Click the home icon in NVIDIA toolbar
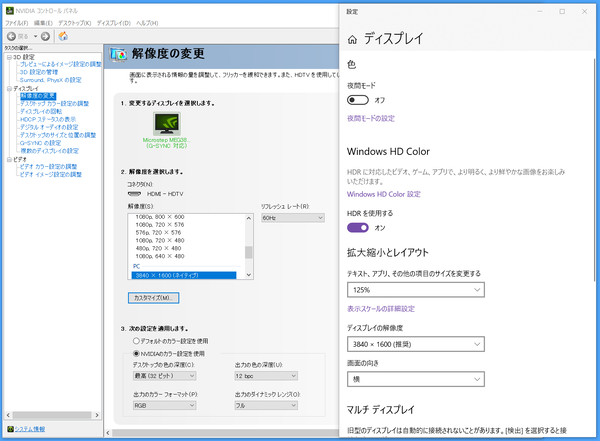Image resolution: width=600 pixels, height=441 pixels. [63, 36]
